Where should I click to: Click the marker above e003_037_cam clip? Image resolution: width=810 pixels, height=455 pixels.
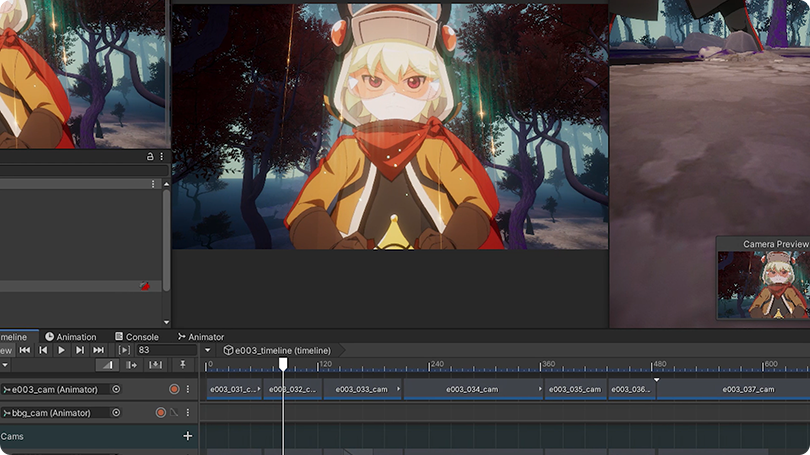657,380
